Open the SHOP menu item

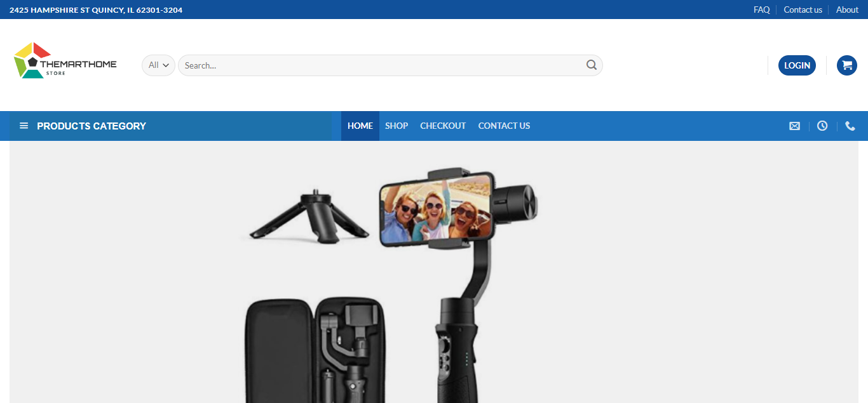(x=397, y=126)
